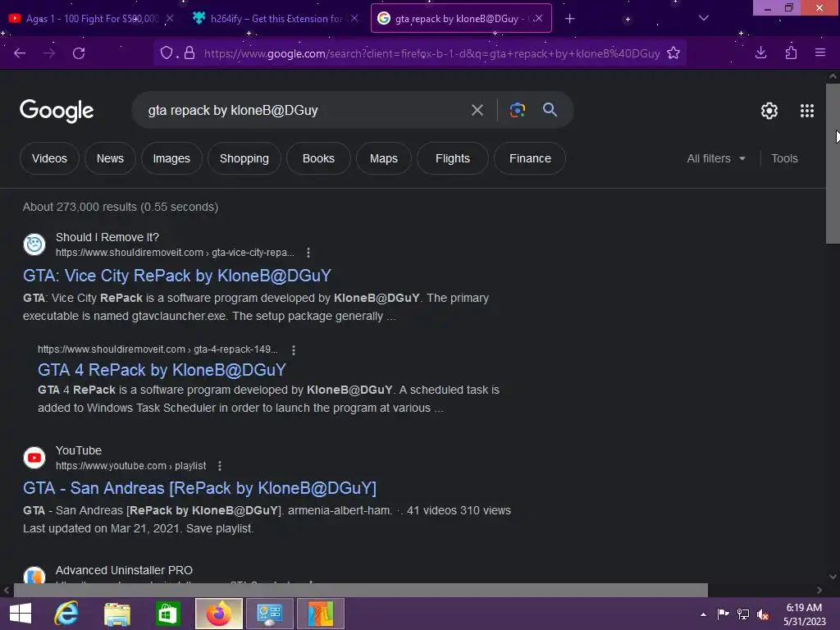
Task: Click the Advanced Uninstaller PRO site name
Action: pyautogui.click(x=125, y=570)
